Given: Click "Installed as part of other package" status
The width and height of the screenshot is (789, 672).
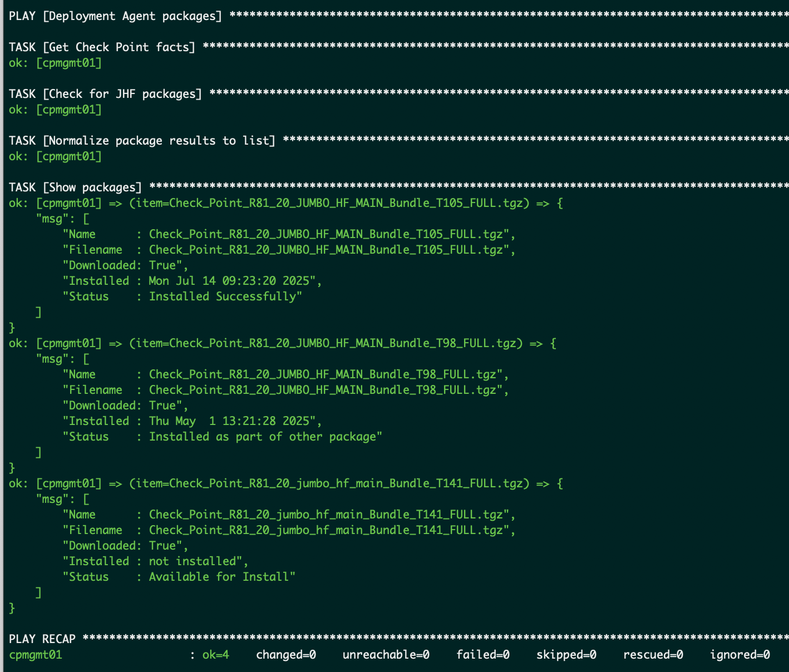Looking at the screenshot, I should coord(262,437).
